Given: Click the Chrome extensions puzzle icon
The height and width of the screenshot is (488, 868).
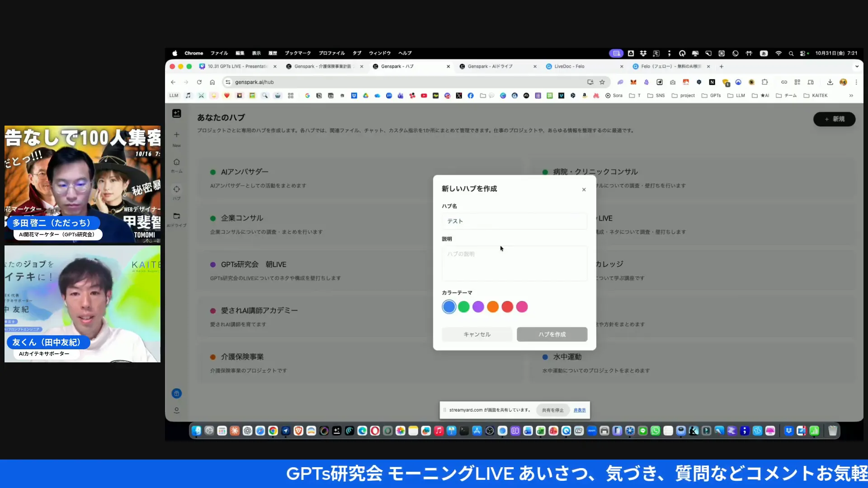Looking at the screenshot, I should click(x=765, y=82).
